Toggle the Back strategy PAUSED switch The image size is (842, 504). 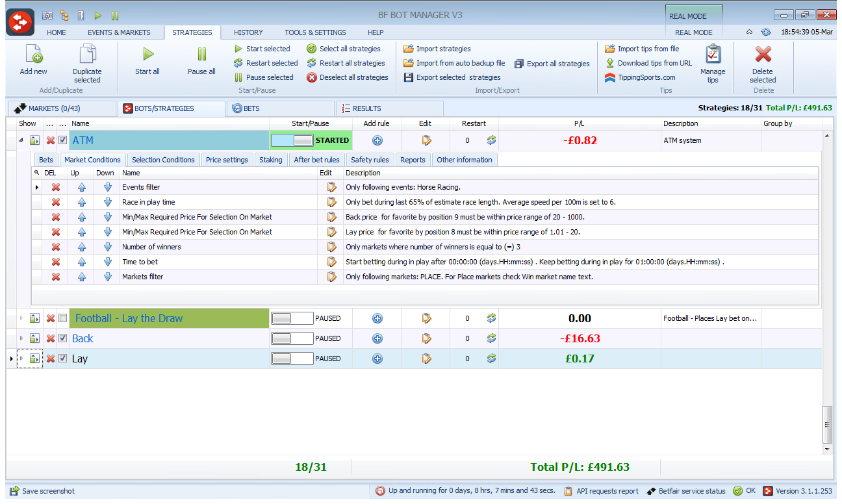292,338
